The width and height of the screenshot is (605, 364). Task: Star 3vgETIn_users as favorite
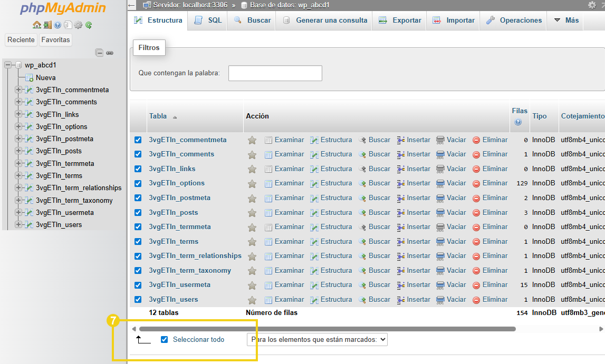(252, 299)
